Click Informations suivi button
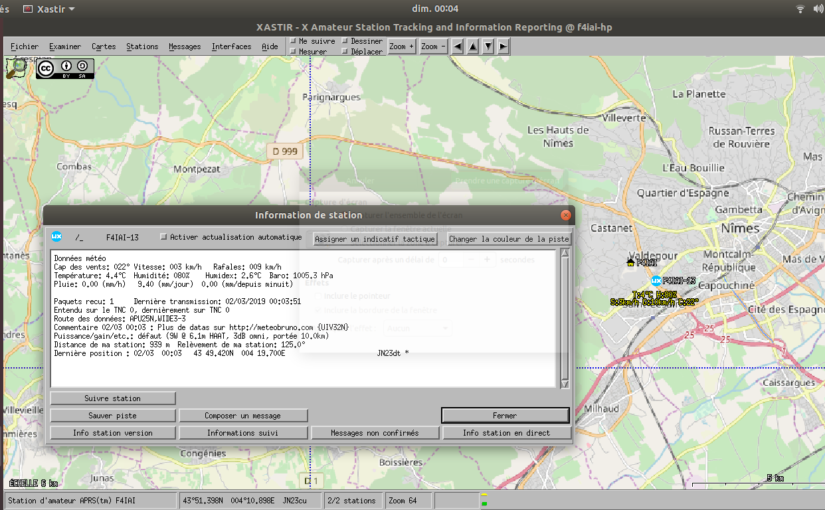 [x=243, y=433]
